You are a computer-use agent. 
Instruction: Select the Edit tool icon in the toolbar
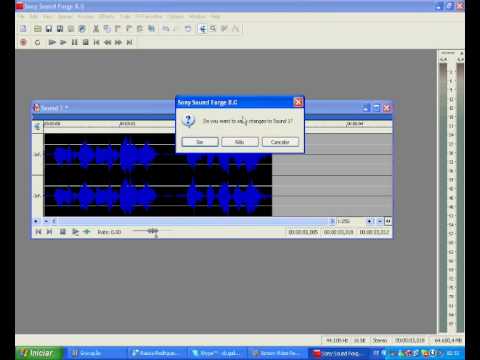click(203, 29)
